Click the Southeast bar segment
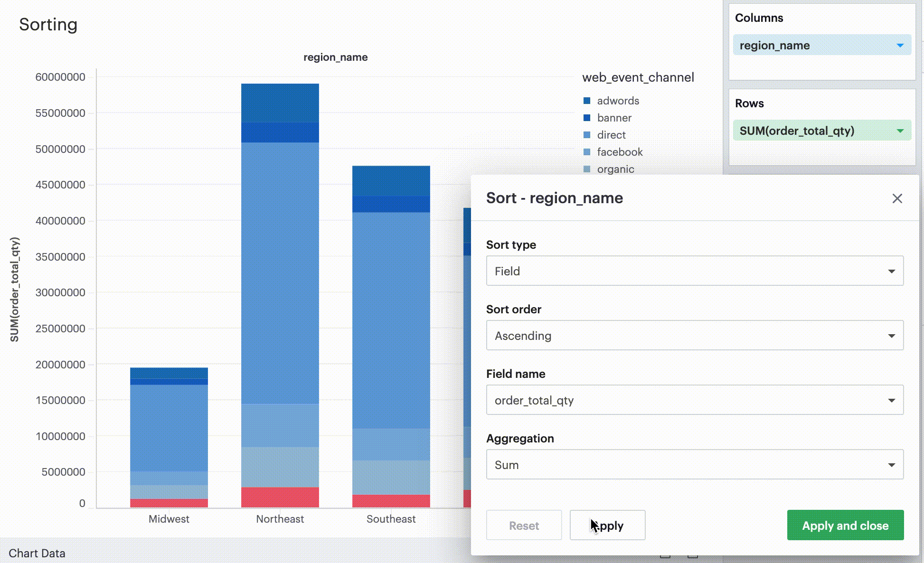924x563 pixels. [x=391, y=330]
